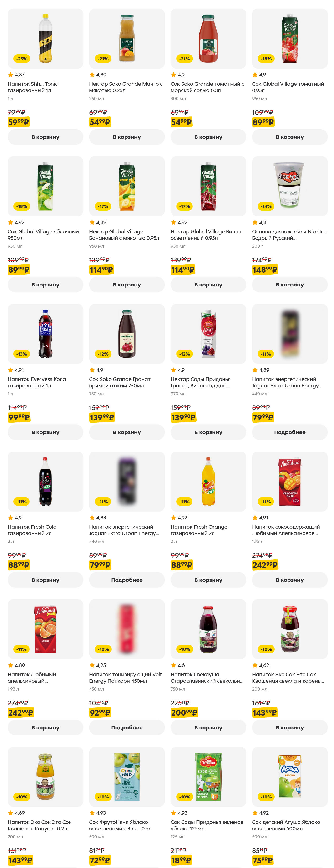Open Global Village banana nectar image
This screenshot has width=334, height=868.
127,186
